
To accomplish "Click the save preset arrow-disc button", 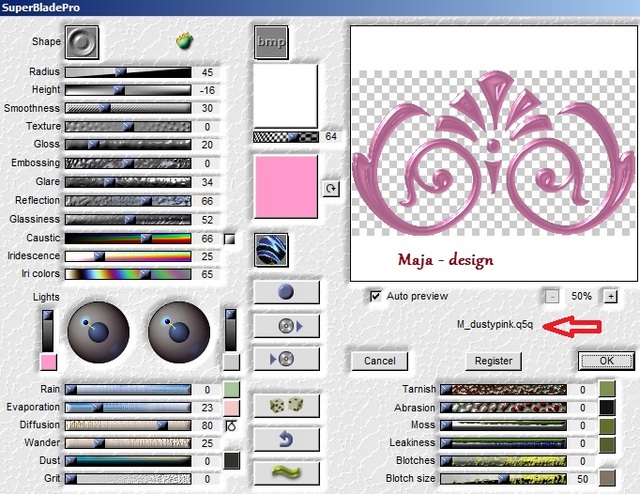I will pyautogui.click(x=286, y=359).
